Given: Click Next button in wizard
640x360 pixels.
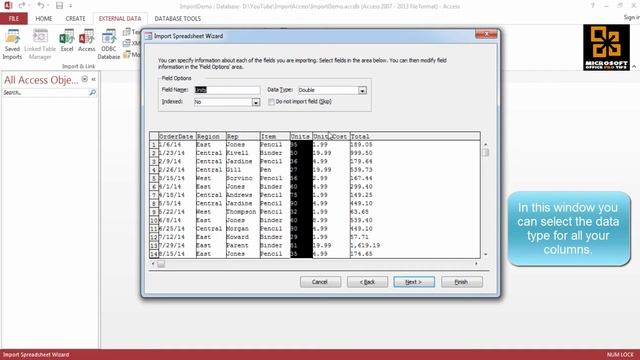Looking at the screenshot, I should 414,282.
